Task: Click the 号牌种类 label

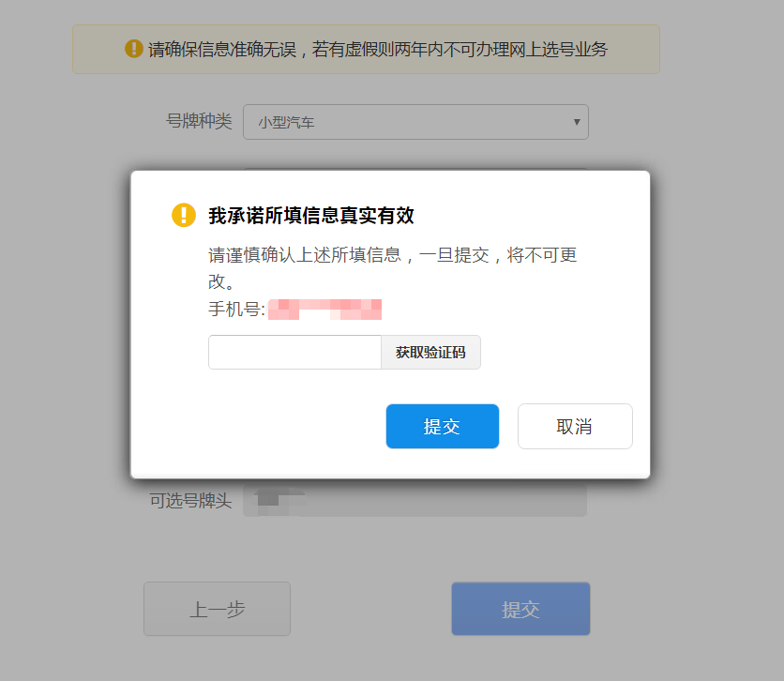Action: pyautogui.click(x=198, y=121)
